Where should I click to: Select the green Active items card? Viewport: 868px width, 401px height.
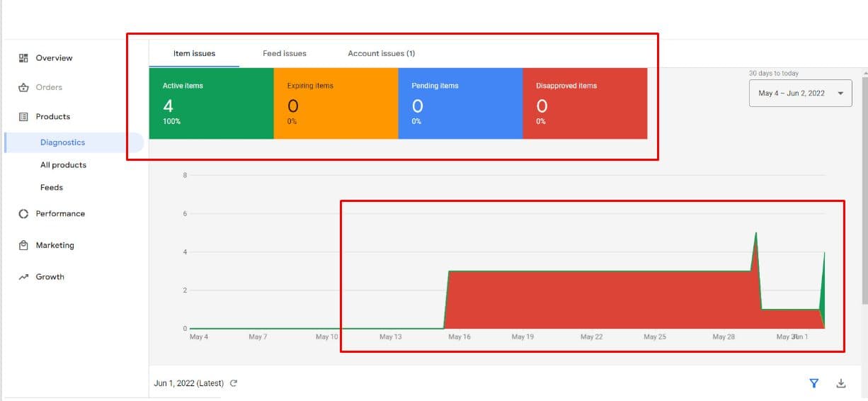[211, 103]
